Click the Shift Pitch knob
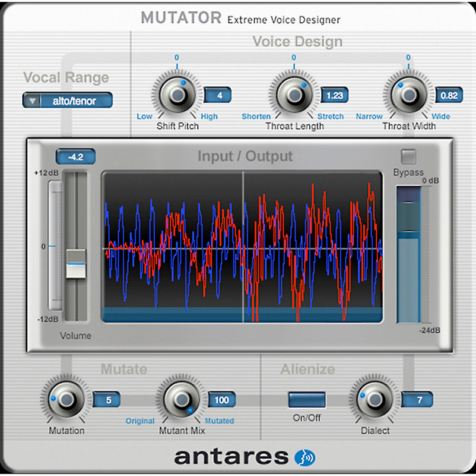The width and height of the screenshot is (476, 476). pos(177,95)
